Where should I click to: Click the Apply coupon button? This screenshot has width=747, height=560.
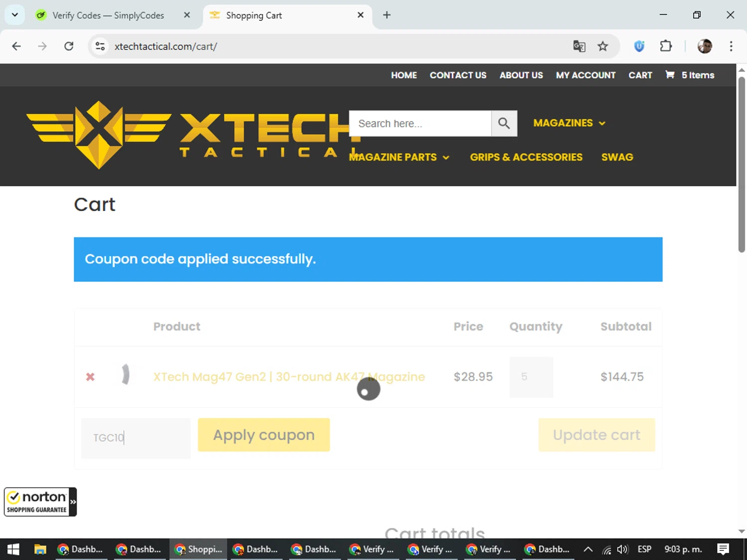264,435
